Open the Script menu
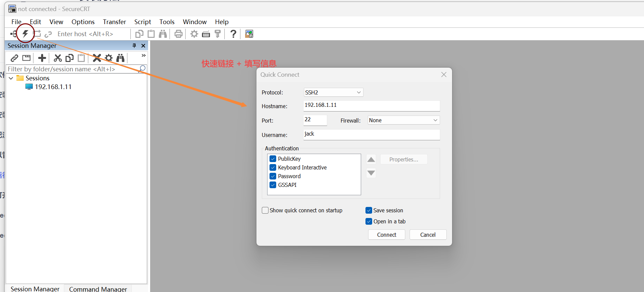This screenshot has height=292, width=644. (x=143, y=22)
